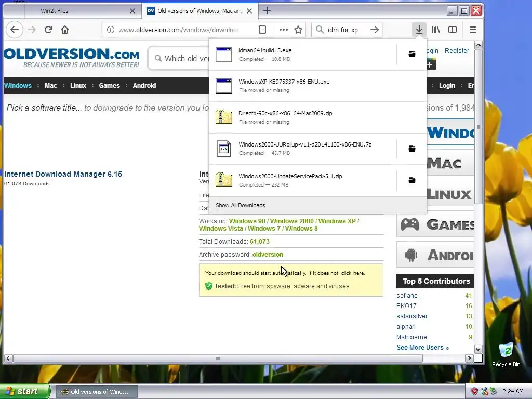This screenshot has height=399, width=532.
Task: Bookmark this page with the star
Action: (x=298, y=30)
